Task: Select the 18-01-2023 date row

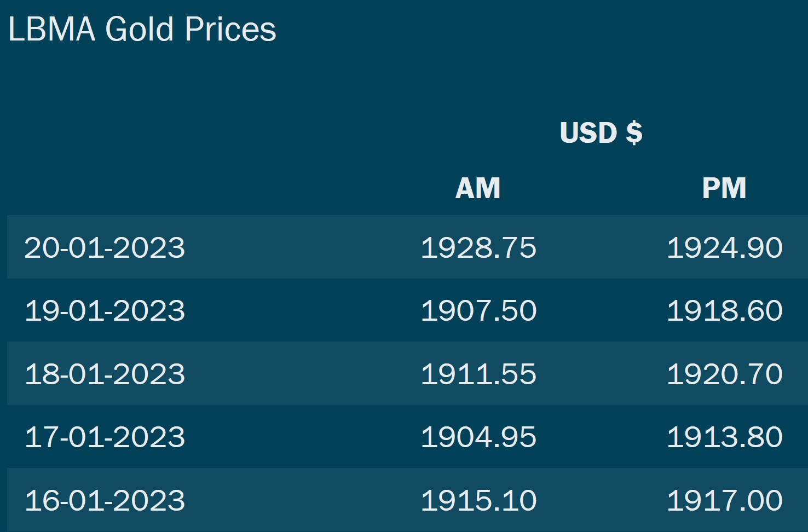Action: [x=407, y=373]
